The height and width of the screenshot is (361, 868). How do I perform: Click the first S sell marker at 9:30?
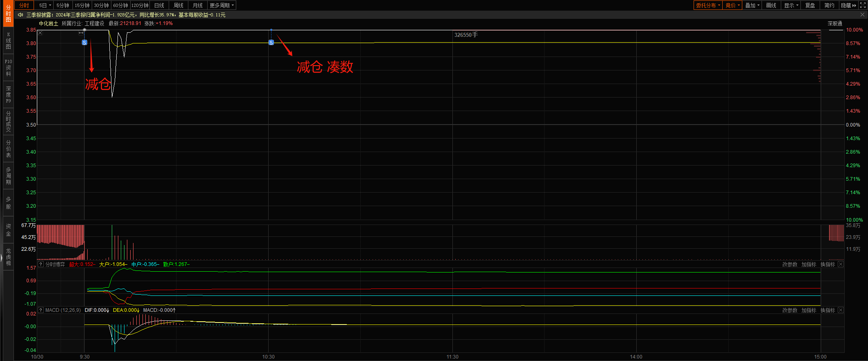[x=84, y=43]
